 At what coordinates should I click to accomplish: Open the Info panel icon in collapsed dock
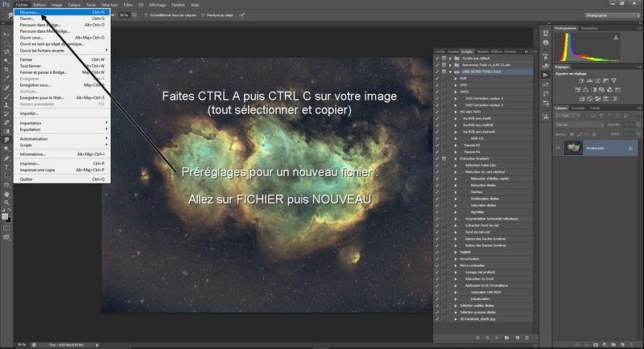[546, 43]
